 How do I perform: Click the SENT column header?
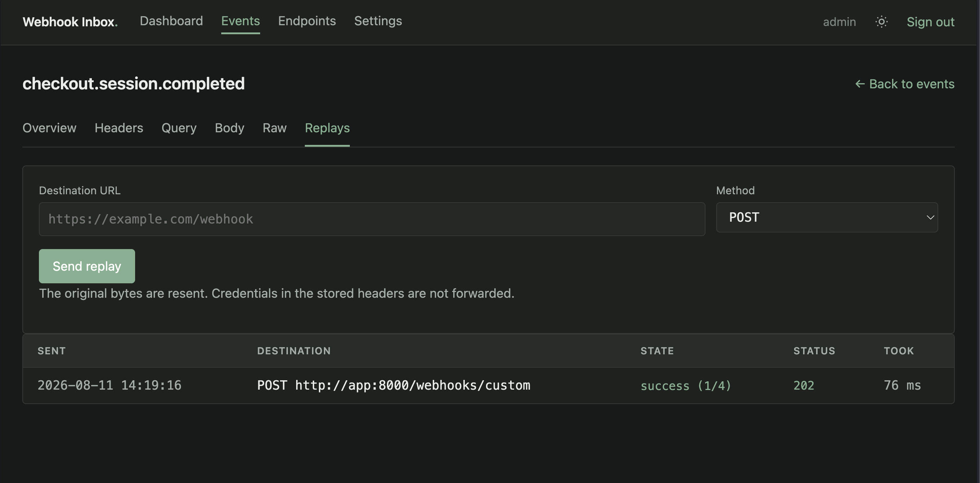click(52, 351)
